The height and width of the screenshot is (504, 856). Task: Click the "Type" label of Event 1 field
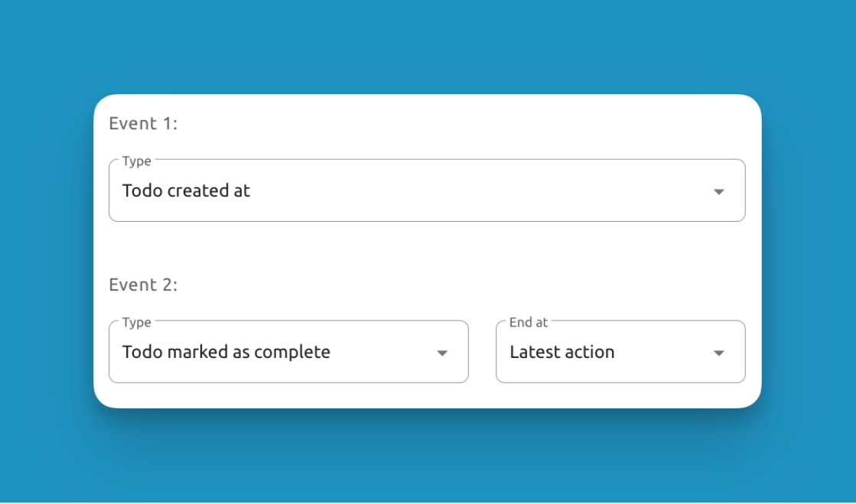tap(137, 161)
